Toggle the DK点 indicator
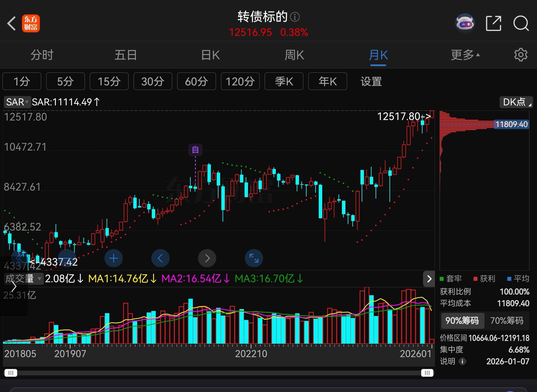537x392 pixels. coord(516,102)
